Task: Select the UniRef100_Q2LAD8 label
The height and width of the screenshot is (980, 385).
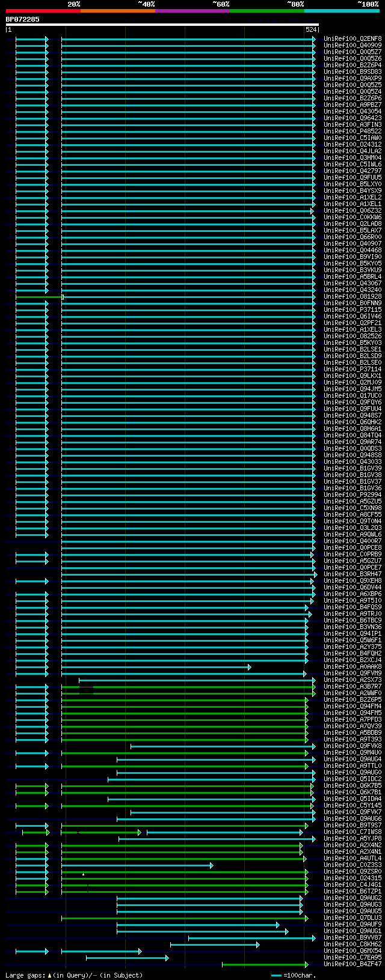Action: coord(353,224)
